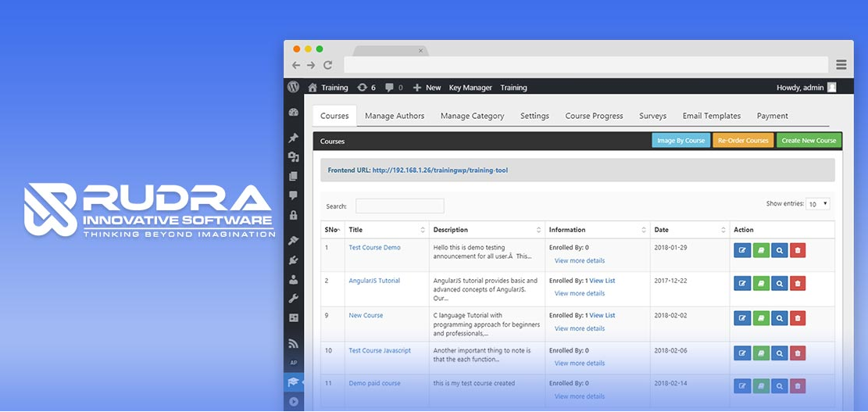868x412 pixels.
Task: Open the Settings tab
Action: pos(534,116)
